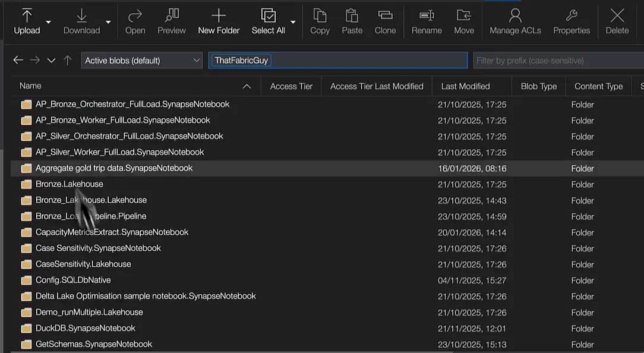Sort by Blob Type column

pos(538,86)
